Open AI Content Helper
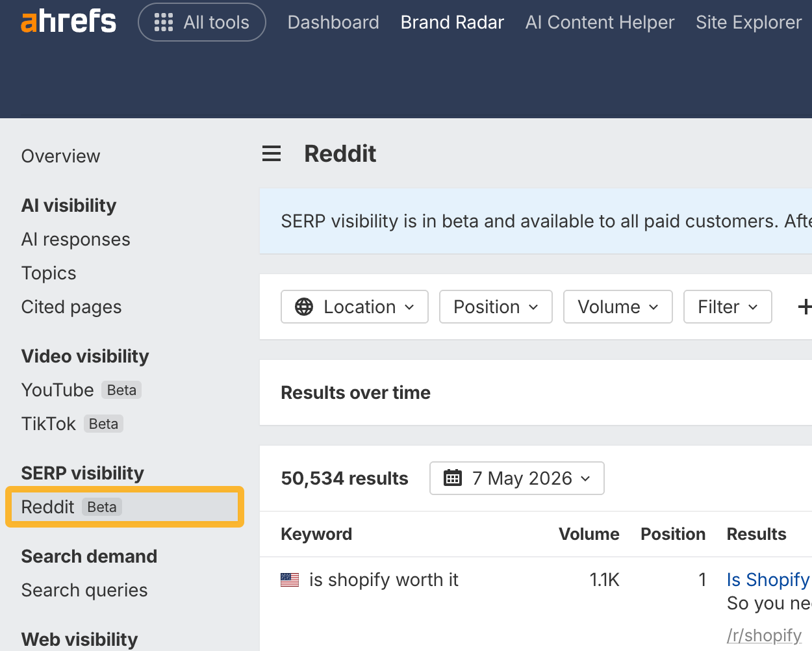The height and width of the screenshot is (651, 812). point(600,22)
